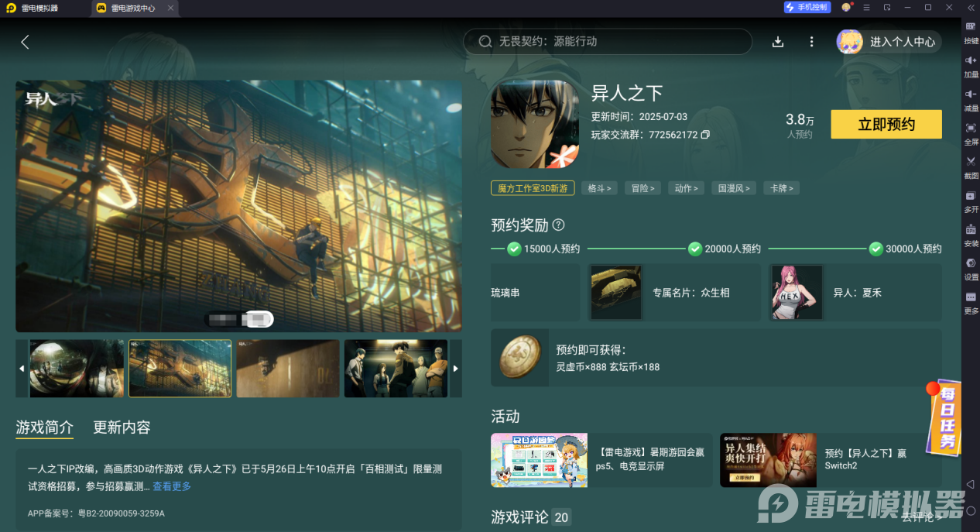The width and height of the screenshot is (980, 532).
Task: Collapse the sidebar with the double-chevron icon
Action: 970,7
